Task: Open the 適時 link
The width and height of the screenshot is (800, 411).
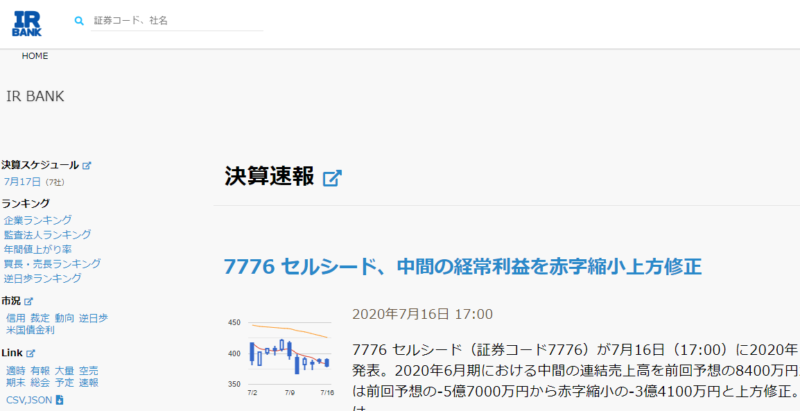Action: click(x=16, y=371)
